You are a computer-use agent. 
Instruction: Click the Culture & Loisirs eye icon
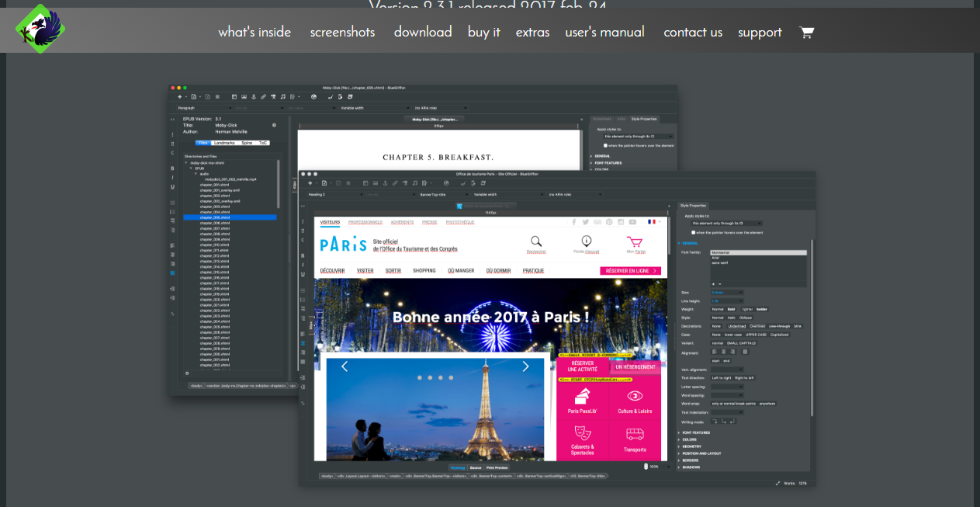click(x=635, y=396)
